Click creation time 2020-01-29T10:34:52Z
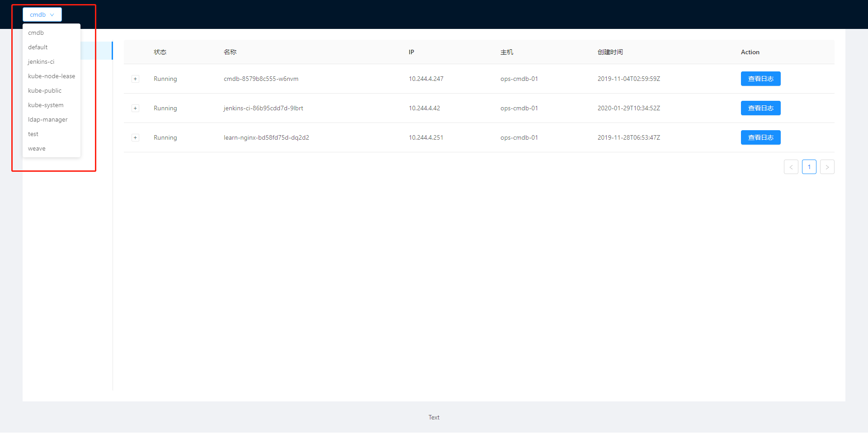This screenshot has width=868, height=438. coord(629,108)
